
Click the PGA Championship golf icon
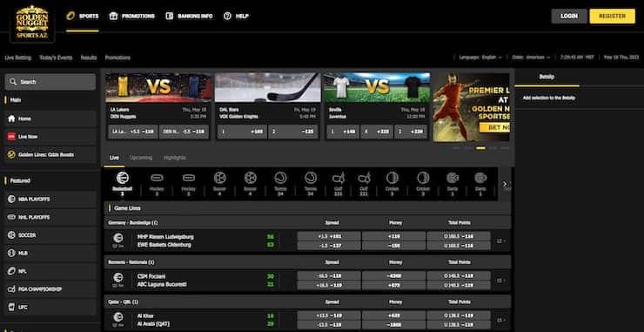11,289
